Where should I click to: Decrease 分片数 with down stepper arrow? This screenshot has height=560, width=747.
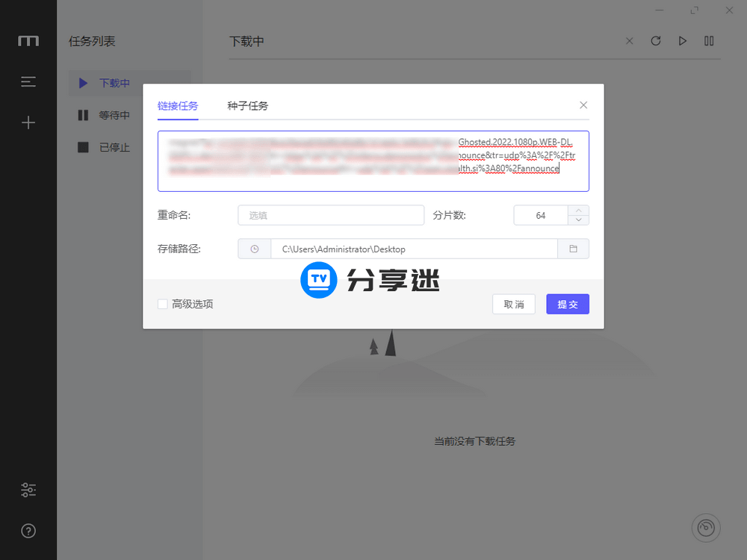tap(578, 219)
